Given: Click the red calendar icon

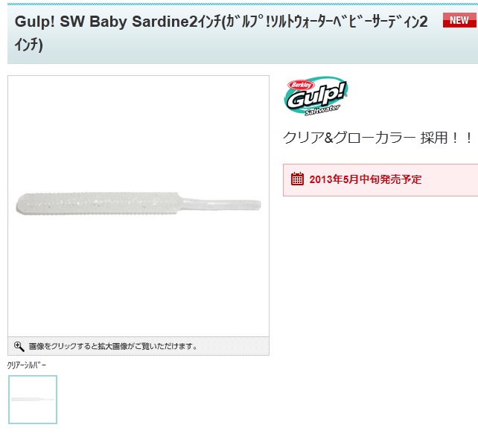Looking at the screenshot, I should 297,179.
